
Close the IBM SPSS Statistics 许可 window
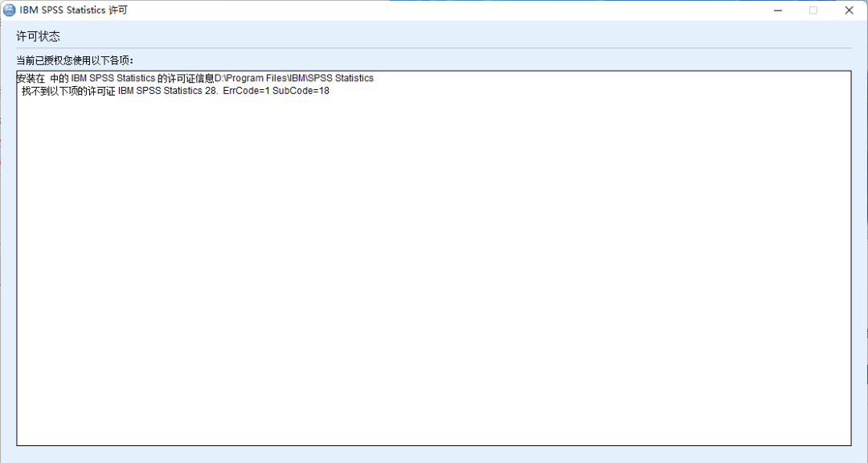850,10
